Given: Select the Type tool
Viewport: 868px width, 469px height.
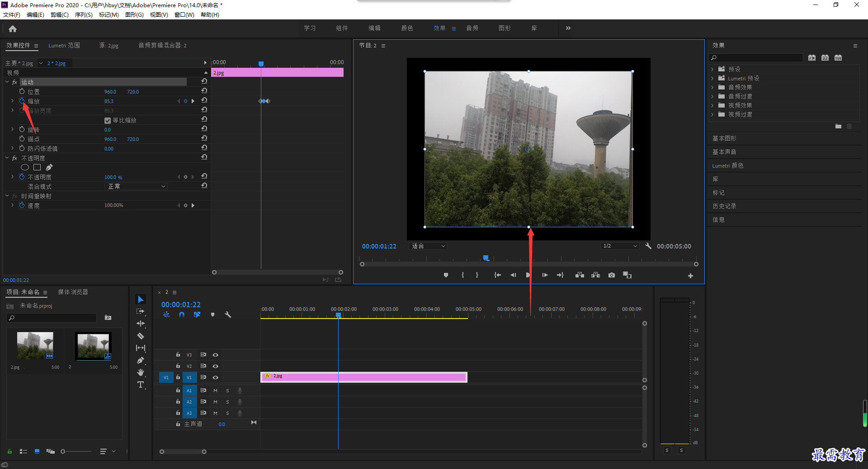Looking at the screenshot, I should coord(141,385).
